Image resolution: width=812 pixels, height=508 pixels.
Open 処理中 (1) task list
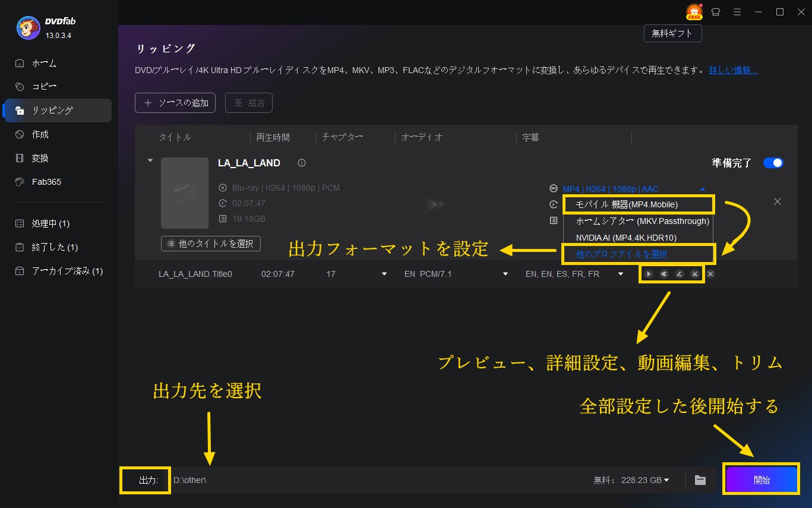pyautogui.click(x=58, y=223)
